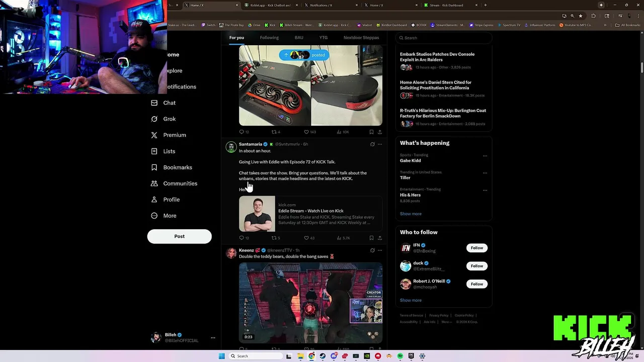Image resolution: width=644 pixels, height=362 pixels.
Task: Open Chat from the X sidebar
Action: tap(164, 103)
